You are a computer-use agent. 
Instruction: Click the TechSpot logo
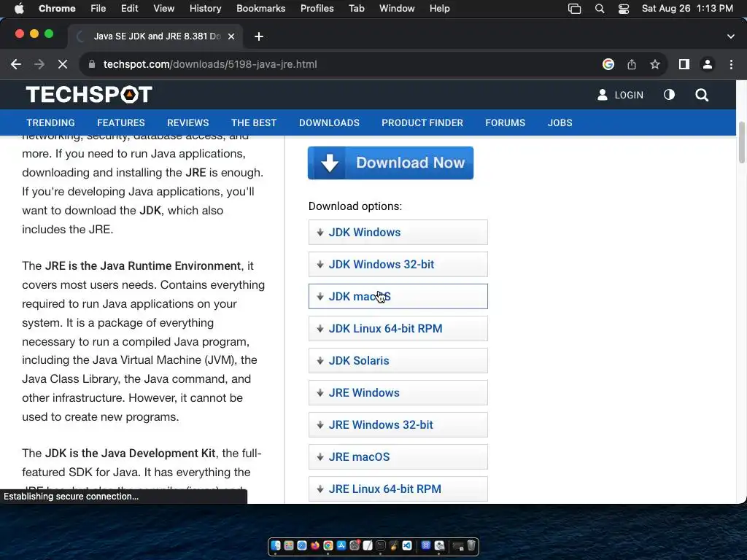[89, 94]
